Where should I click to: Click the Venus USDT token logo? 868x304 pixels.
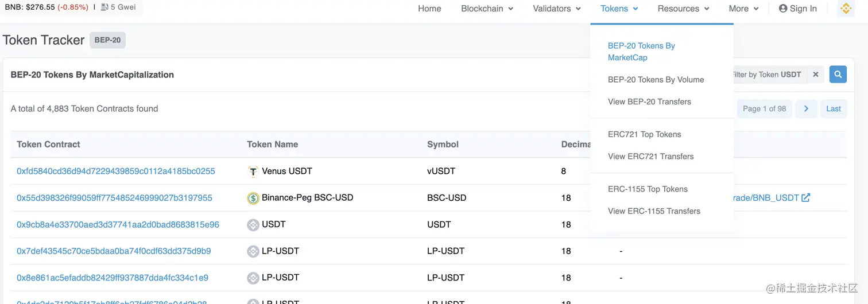pyautogui.click(x=253, y=172)
